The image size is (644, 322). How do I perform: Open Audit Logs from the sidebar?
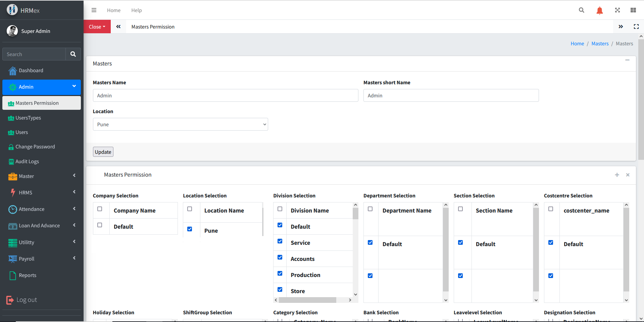pyautogui.click(x=27, y=162)
